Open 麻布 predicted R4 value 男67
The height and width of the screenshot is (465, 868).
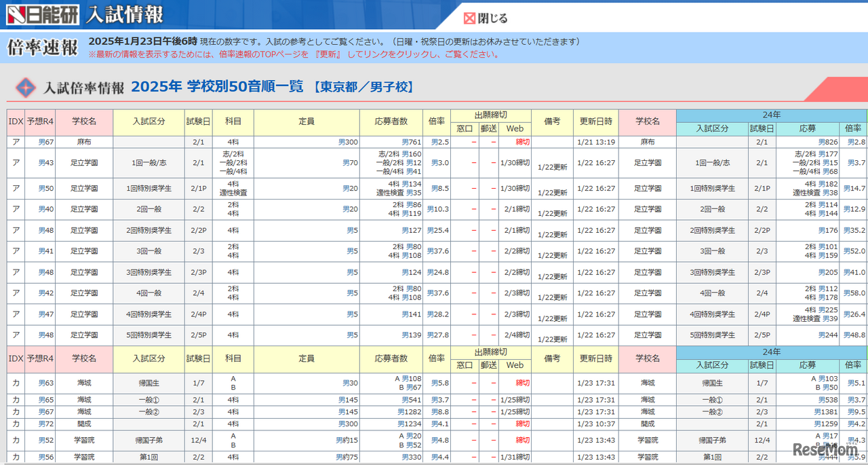click(x=45, y=142)
